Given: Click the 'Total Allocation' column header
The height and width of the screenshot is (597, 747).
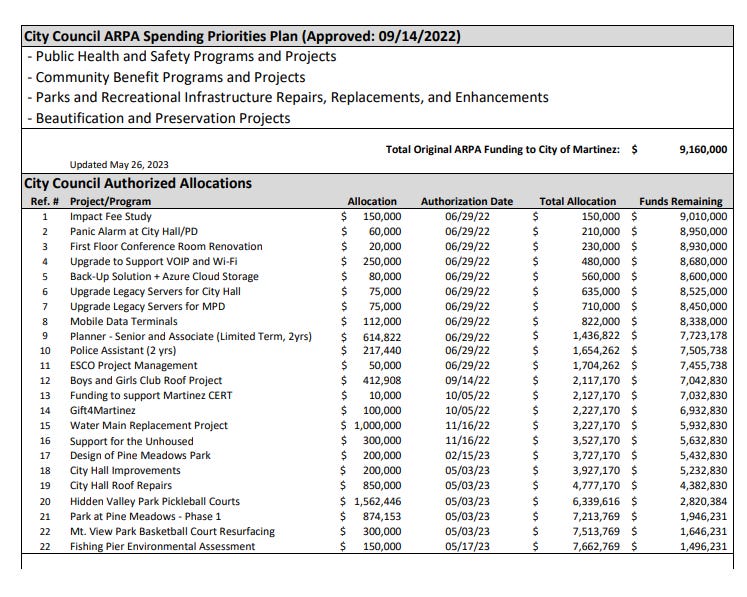Looking at the screenshot, I should [578, 202].
